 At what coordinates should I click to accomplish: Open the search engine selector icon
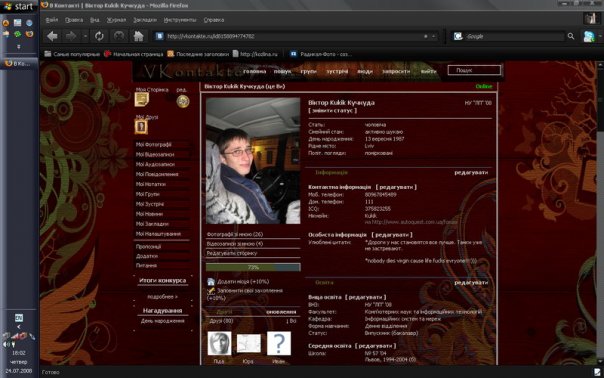458,36
